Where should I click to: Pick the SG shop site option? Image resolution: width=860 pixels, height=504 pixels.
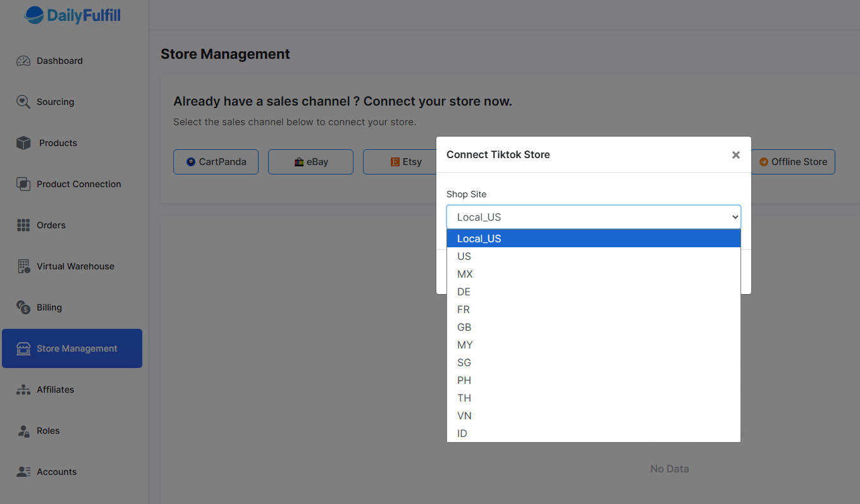coord(464,362)
